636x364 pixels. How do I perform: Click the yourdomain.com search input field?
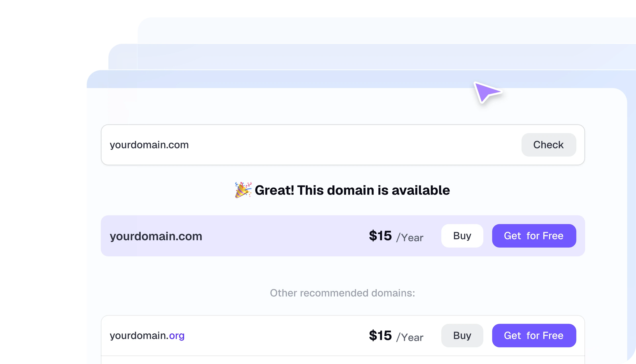[x=275, y=145]
